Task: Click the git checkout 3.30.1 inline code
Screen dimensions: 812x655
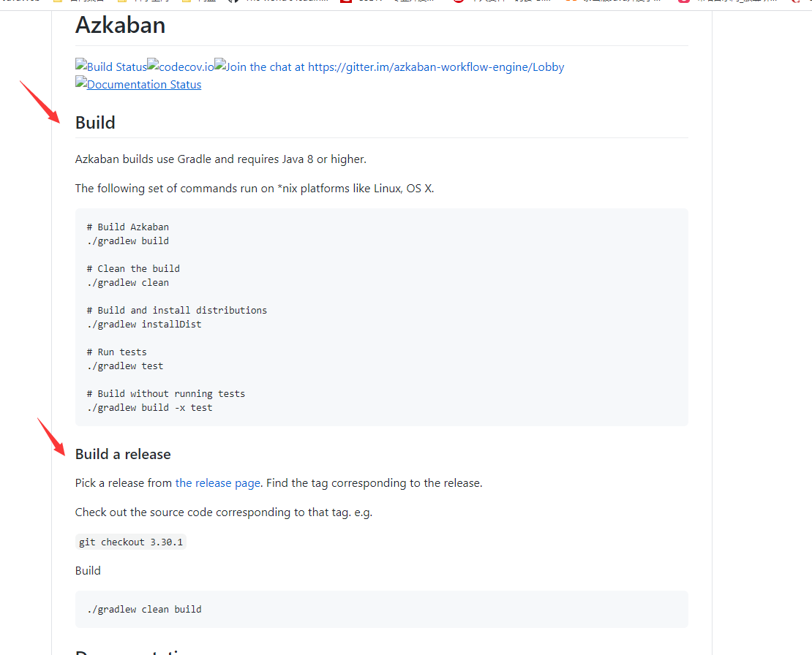Action: 130,542
